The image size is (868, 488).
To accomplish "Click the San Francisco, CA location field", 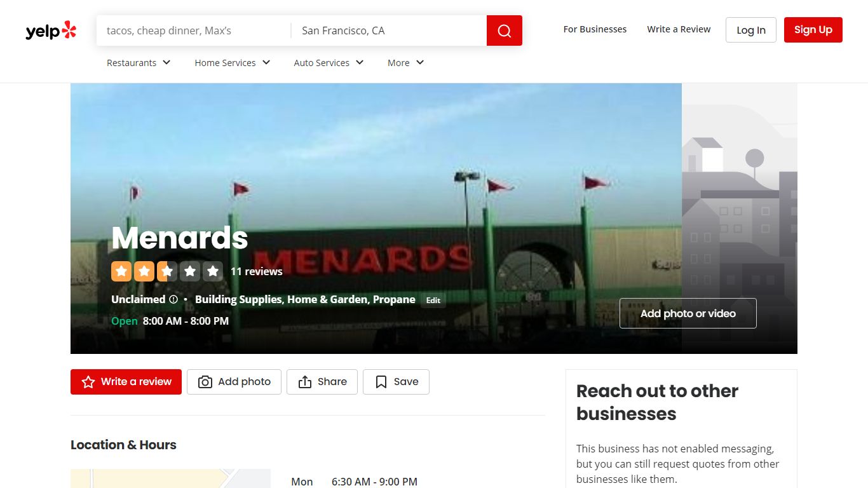I will (389, 30).
